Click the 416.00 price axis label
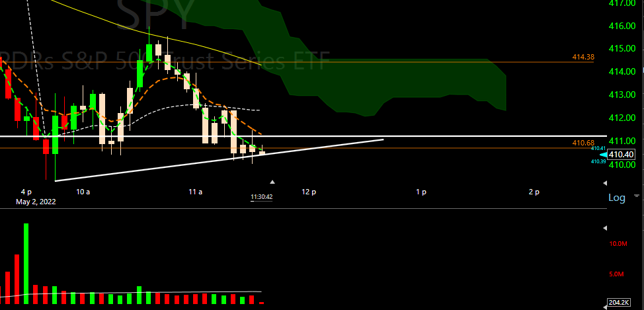 [x=623, y=26]
